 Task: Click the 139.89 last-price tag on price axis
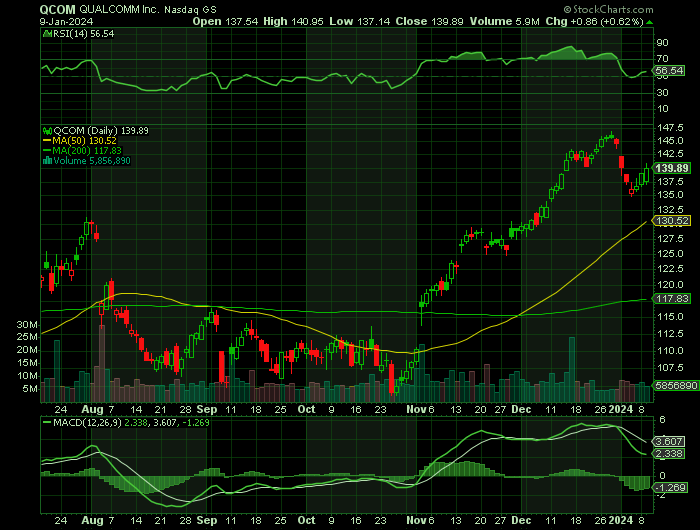[672, 168]
